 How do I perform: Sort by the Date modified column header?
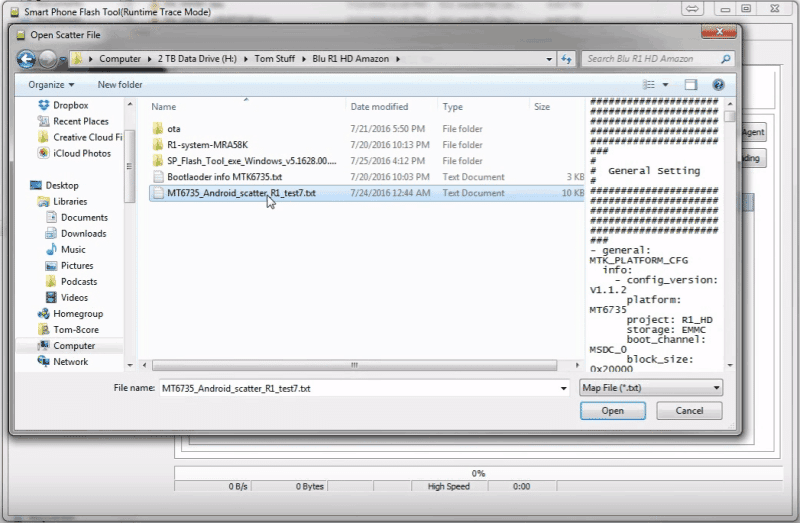coord(379,107)
